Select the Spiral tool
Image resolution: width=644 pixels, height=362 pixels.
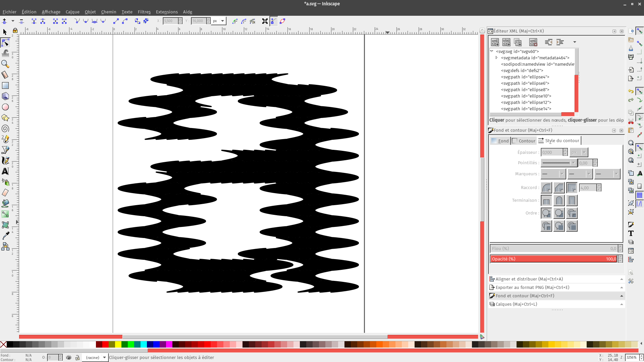point(5,129)
